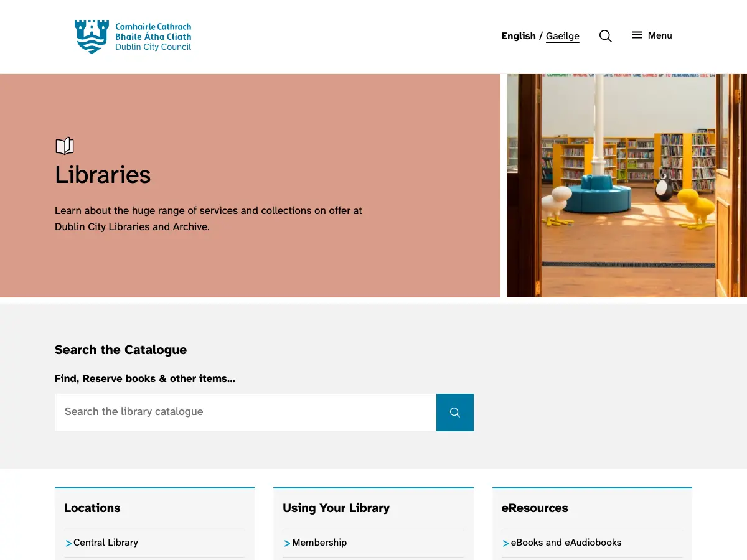Click the eResources card heading
The image size is (747, 560).
(535, 508)
